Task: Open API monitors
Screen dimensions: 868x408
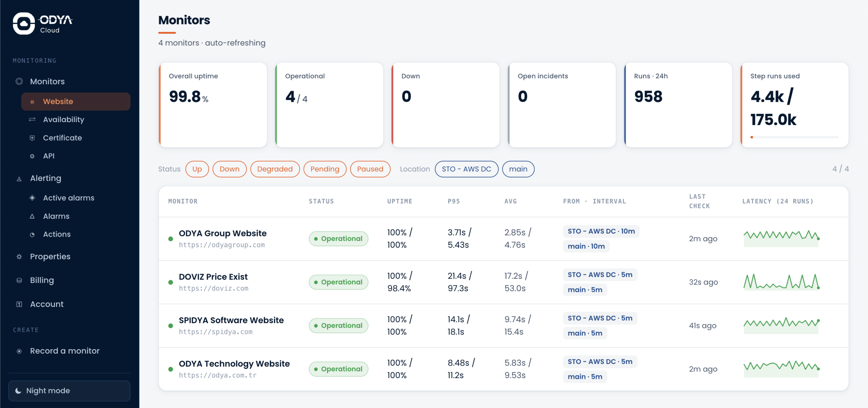Action: pyautogui.click(x=76, y=156)
